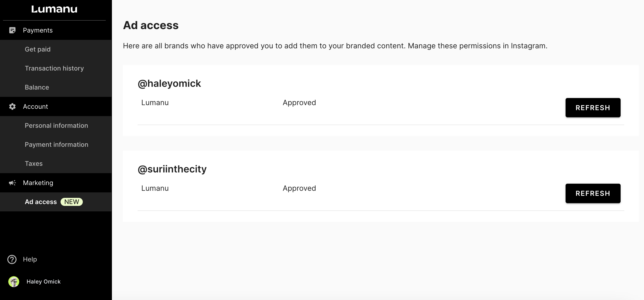Refresh @haleyomick ad access
The width and height of the screenshot is (644, 300).
593,108
